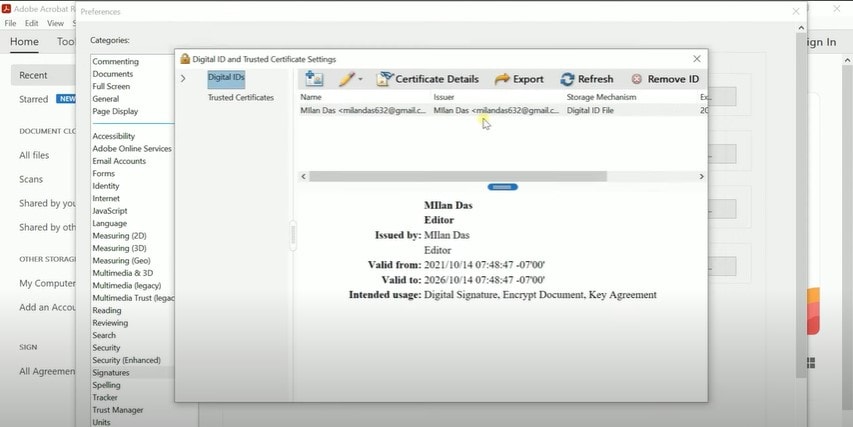
Task: Select Signatures category
Action: (111, 373)
